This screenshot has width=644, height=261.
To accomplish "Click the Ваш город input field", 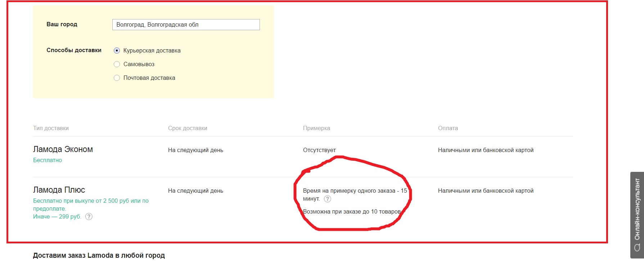I will (x=186, y=24).
